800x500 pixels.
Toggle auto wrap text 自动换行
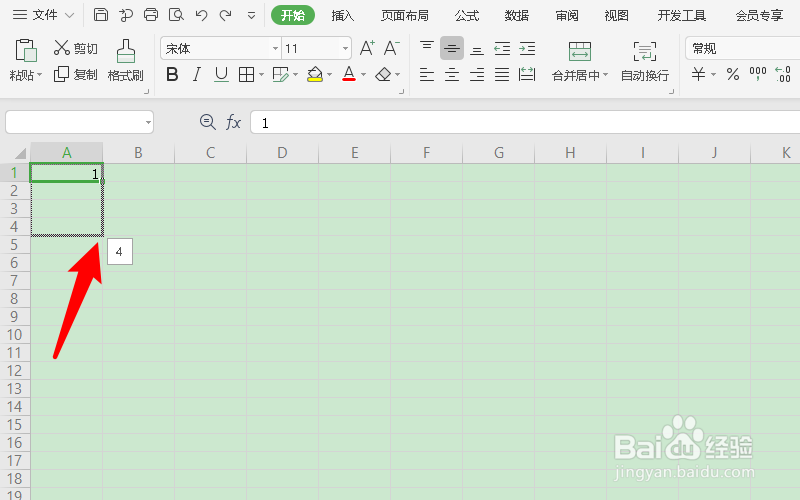click(x=645, y=61)
